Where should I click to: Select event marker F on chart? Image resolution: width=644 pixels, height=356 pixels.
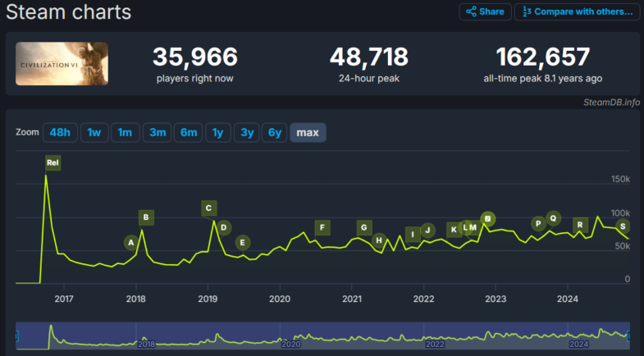(322, 227)
